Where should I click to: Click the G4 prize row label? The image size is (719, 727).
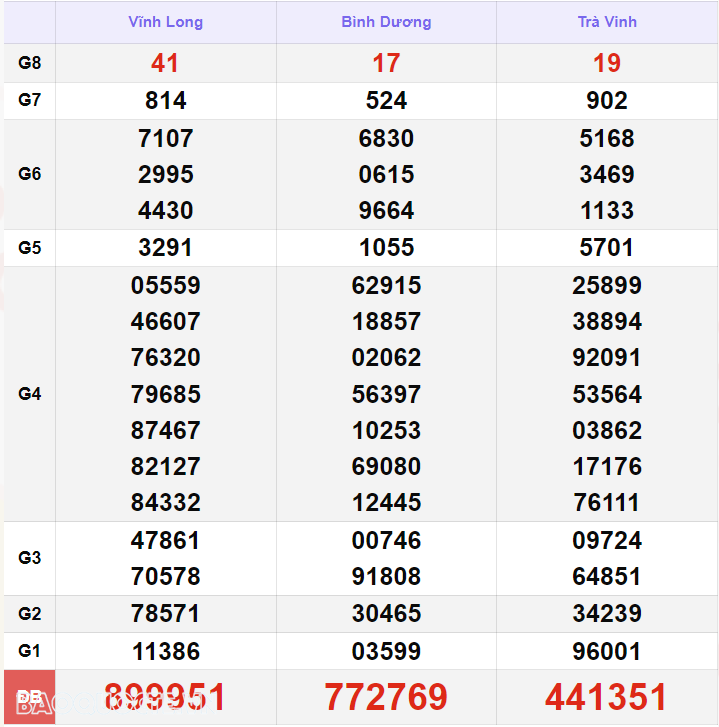(x=30, y=394)
